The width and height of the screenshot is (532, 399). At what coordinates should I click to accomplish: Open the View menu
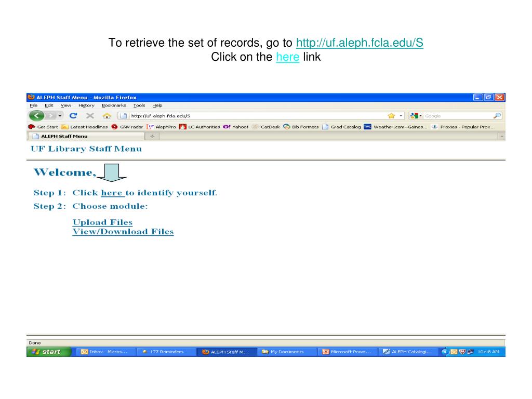click(x=66, y=105)
